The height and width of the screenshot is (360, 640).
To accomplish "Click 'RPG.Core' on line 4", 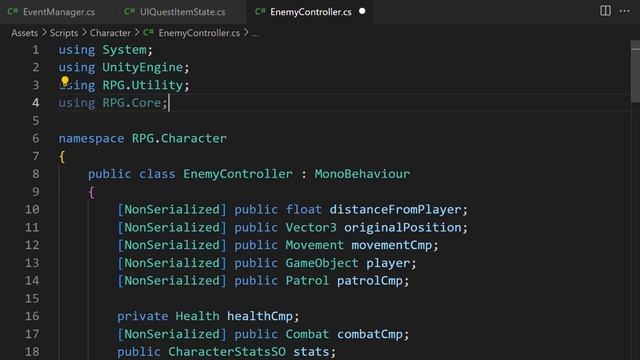I will [131, 103].
